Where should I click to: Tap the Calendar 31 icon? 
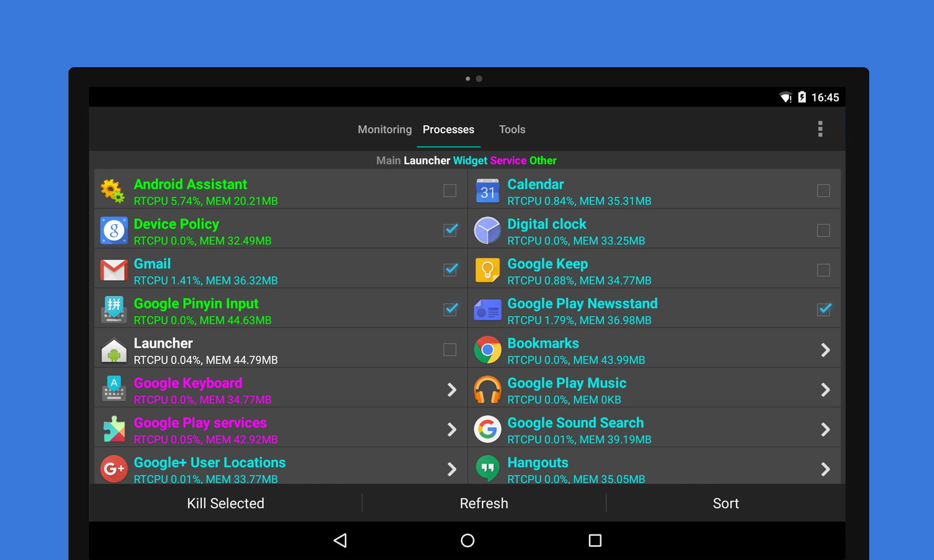coord(488,190)
